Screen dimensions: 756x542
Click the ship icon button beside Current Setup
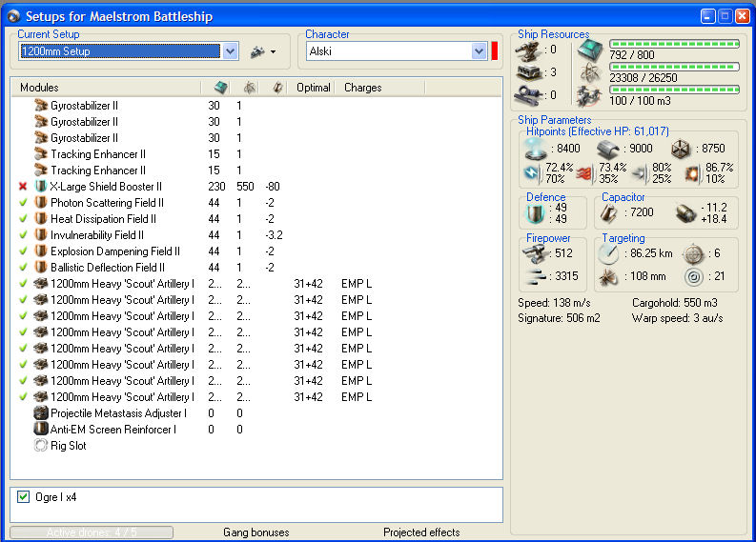click(257, 51)
